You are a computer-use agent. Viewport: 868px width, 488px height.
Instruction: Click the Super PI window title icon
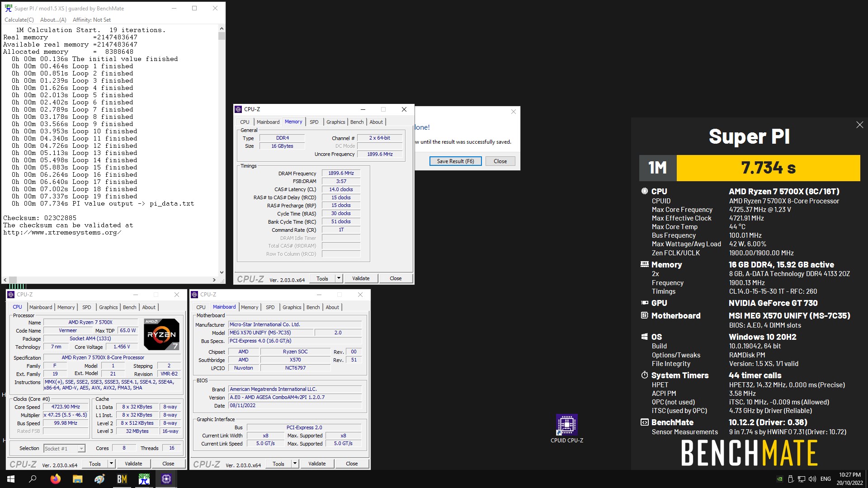pyautogui.click(x=8, y=8)
